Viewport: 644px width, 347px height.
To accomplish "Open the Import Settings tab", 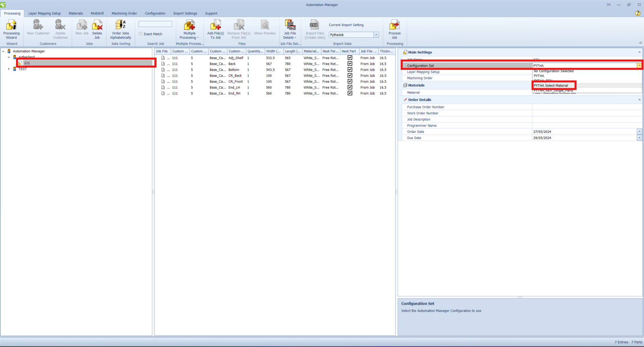I will pyautogui.click(x=185, y=13).
